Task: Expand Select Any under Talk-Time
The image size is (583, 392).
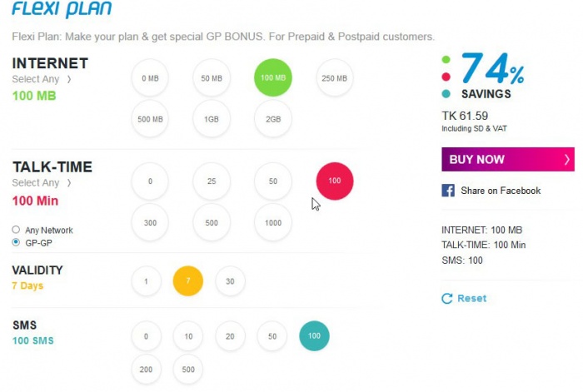Action: click(x=69, y=183)
